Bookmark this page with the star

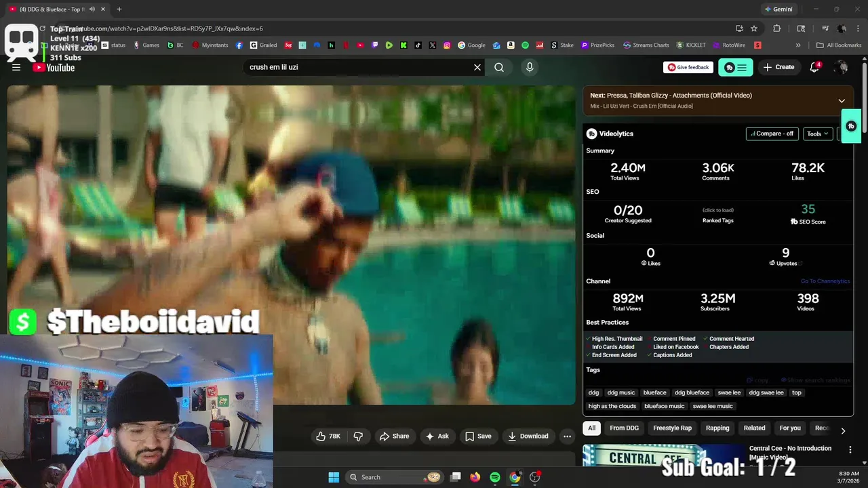point(754,28)
